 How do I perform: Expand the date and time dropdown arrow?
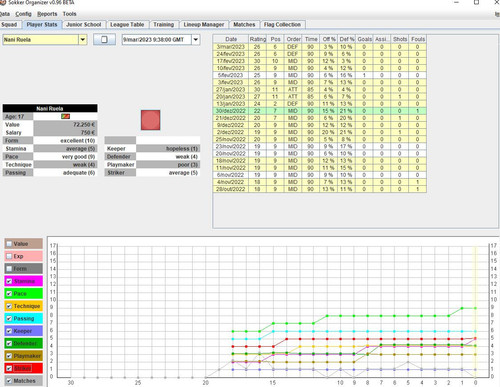[x=196, y=40]
